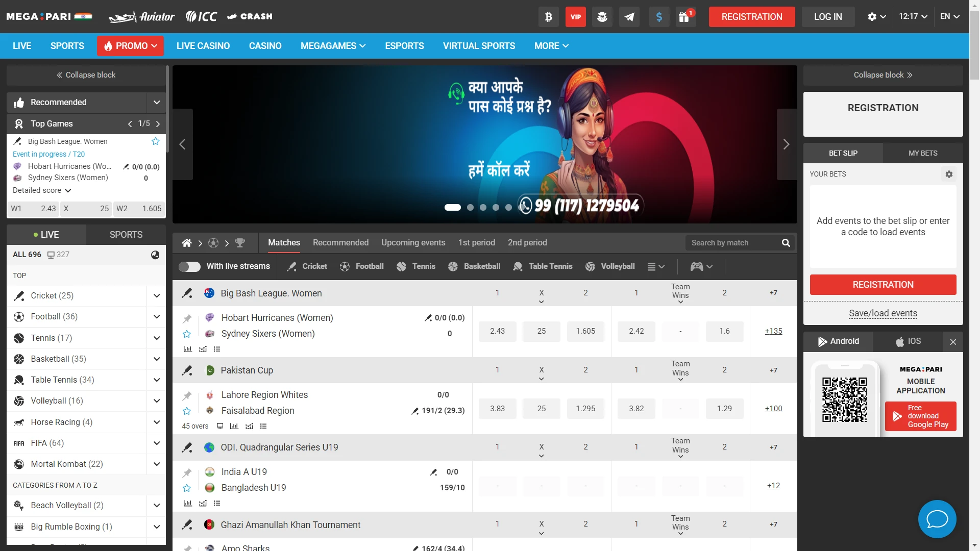The image size is (980, 551).
Task: Click the dollar payments icon
Action: coord(659,17)
